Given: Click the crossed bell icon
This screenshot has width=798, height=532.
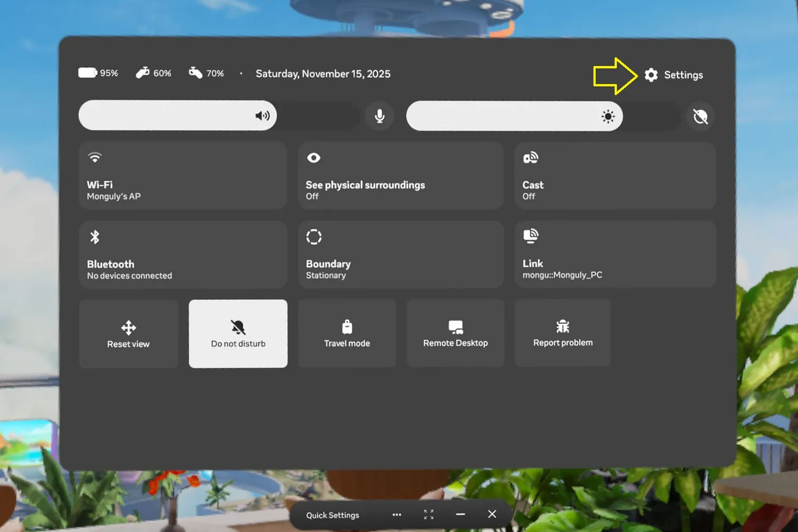Looking at the screenshot, I should (238, 327).
